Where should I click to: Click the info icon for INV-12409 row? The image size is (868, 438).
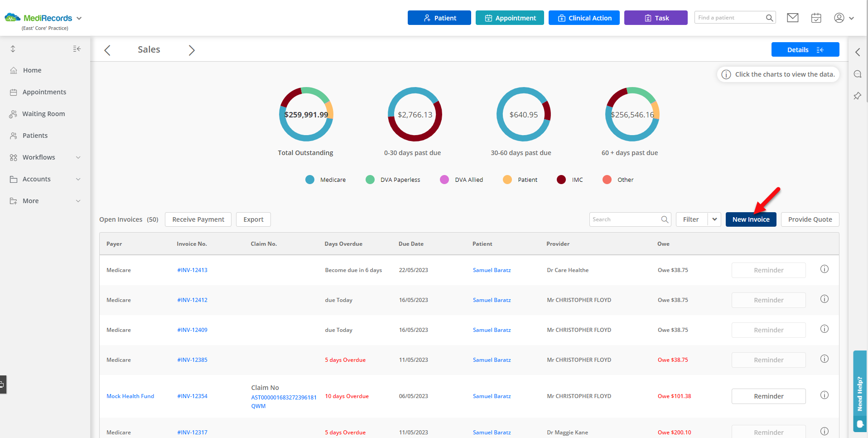(825, 329)
